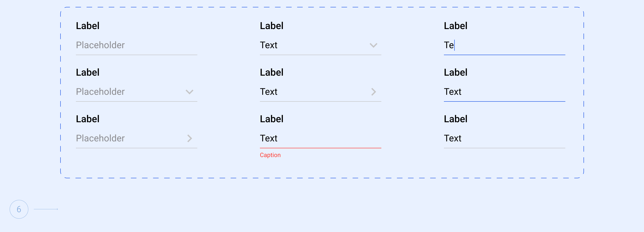644x232 pixels.
Task: Click the chevron-less Text field with grey underline
Action: (x=504, y=138)
